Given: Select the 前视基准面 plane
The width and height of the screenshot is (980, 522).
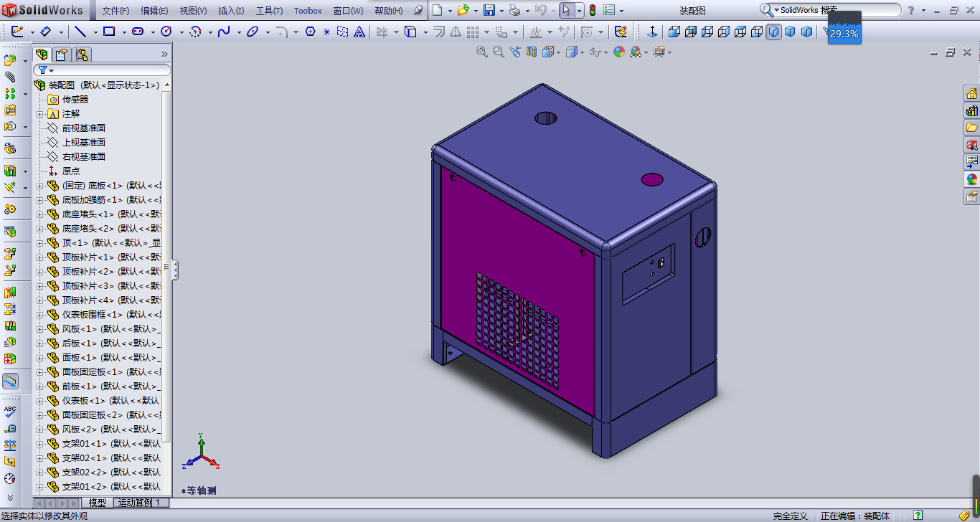Looking at the screenshot, I should [x=84, y=128].
